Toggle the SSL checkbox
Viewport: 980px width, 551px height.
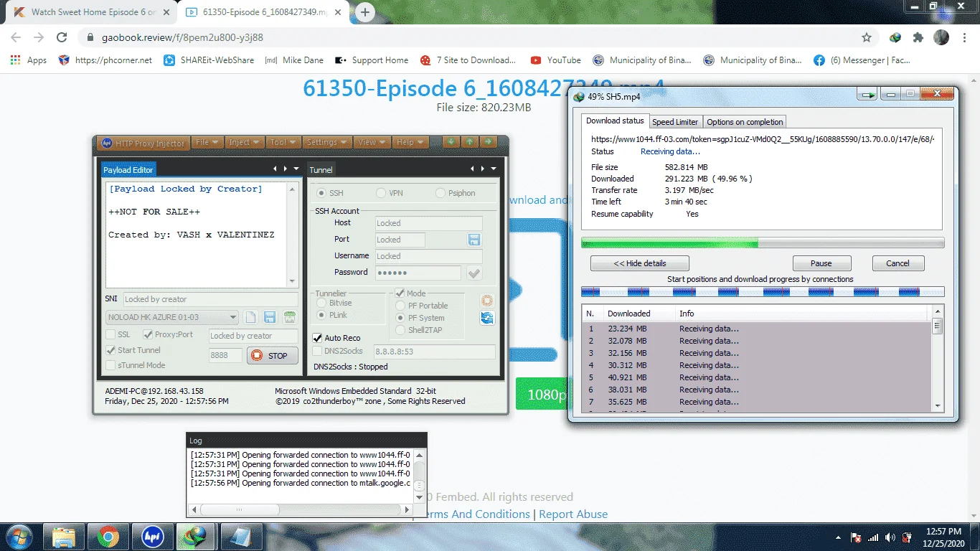click(110, 334)
